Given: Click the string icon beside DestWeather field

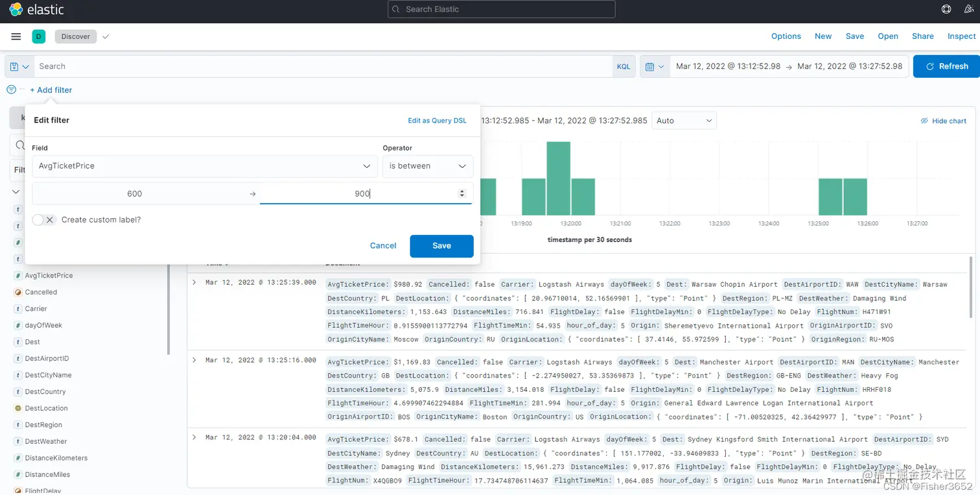Looking at the screenshot, I should click(18, 441).
